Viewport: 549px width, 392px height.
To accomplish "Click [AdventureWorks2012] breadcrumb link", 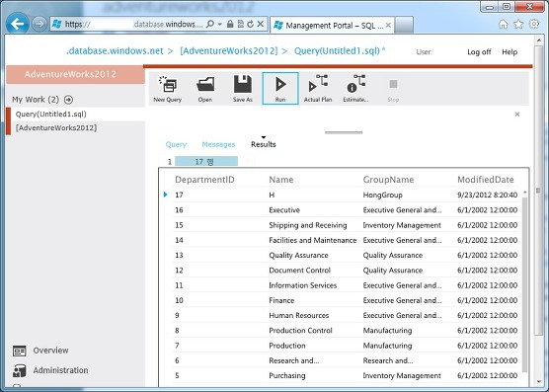I will 229,51.
